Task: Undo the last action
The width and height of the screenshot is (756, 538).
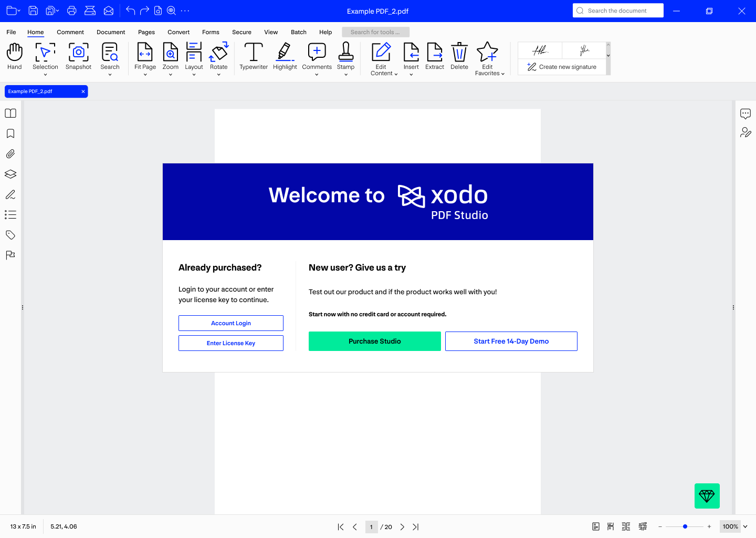Action: [131, 11]
